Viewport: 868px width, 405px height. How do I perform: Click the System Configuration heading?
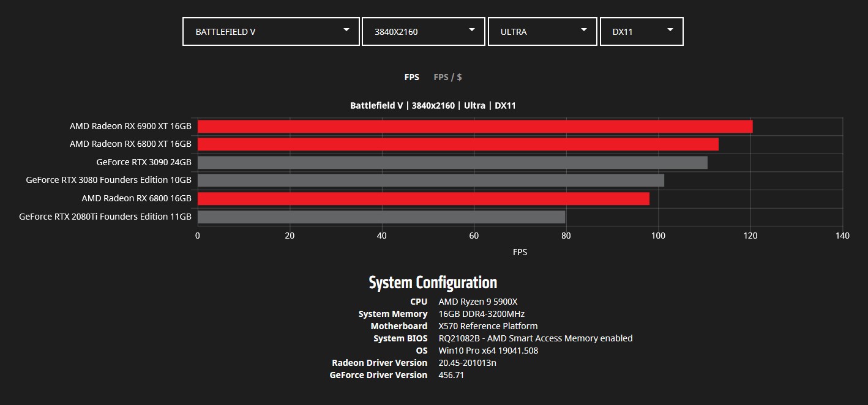tap(433, 283)
